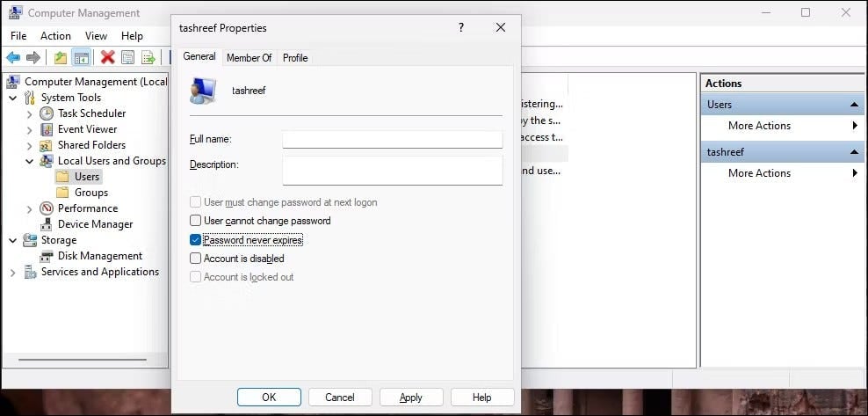Image resolution: width=868 pixels, height=416 pixels.
Task: Click the Device Manager icon
Action: pos(47,224)
